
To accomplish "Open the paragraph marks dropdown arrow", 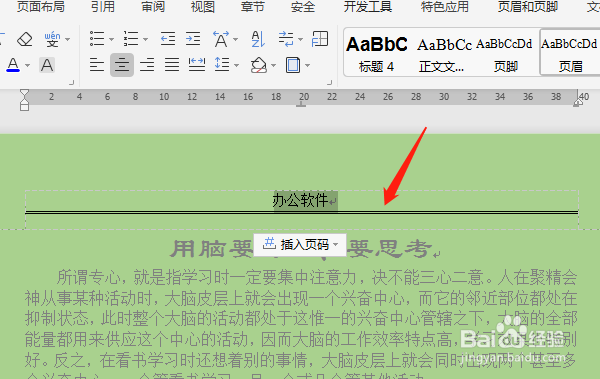I will click(x=300, y=39).
